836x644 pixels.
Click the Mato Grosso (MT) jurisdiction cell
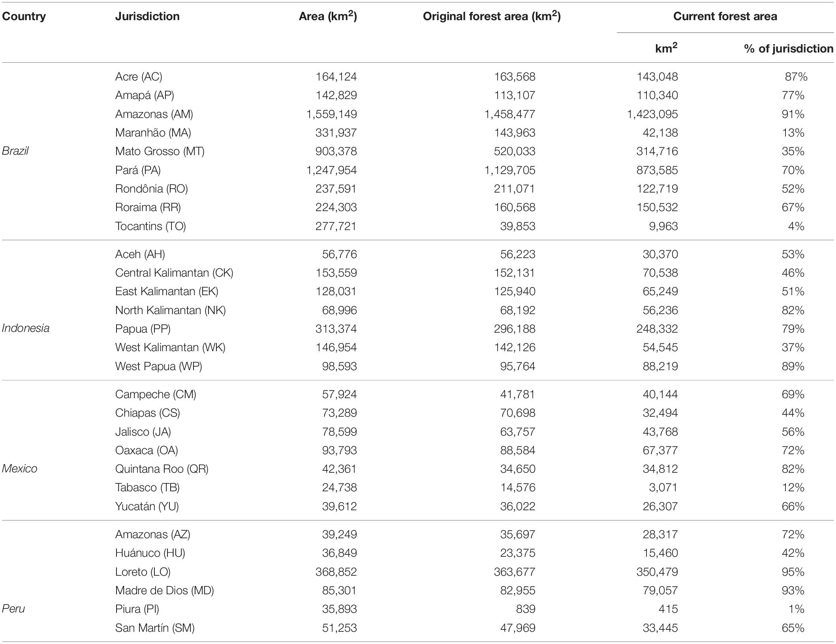tap(160, 151)
